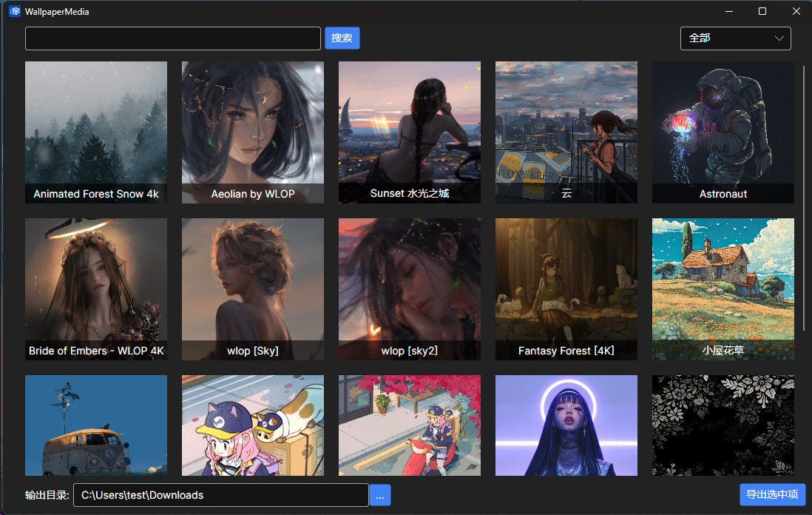Open folder browser with the ... button
Image resolution: width=812 pixels, height=515 pixels.
[x=380, y=495]
